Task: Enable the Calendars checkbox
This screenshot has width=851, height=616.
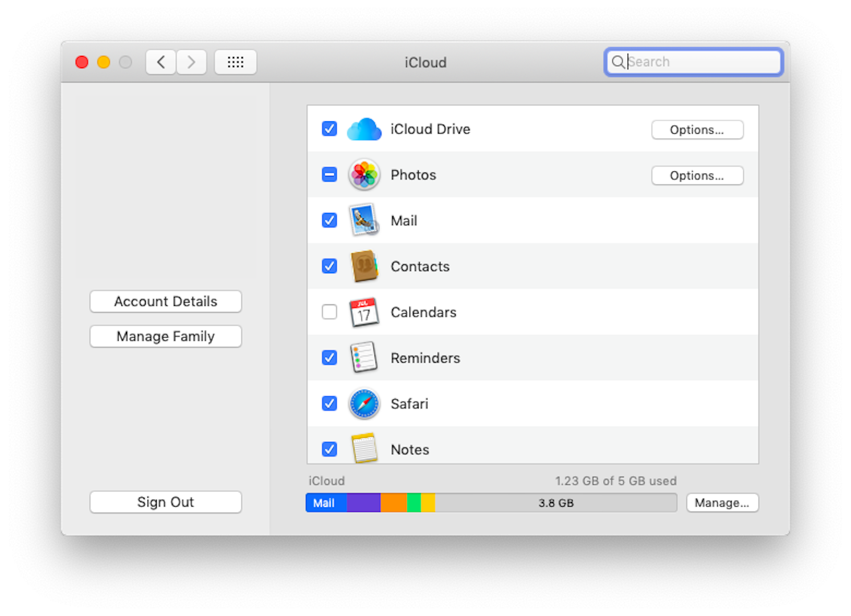Action: (329, 312)
